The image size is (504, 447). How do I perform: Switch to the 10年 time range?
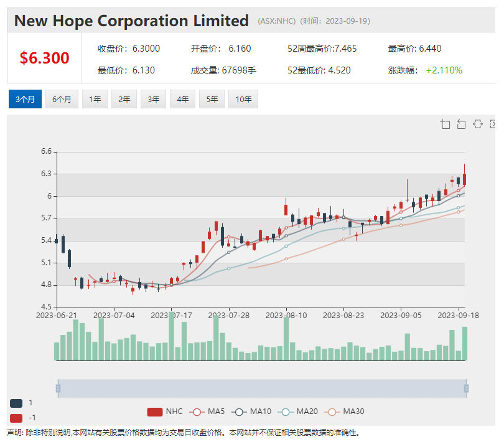[x=243, y=99]
